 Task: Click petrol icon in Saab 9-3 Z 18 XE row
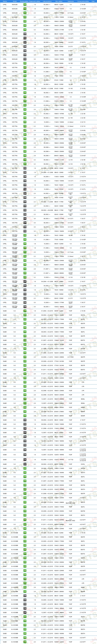[x=25, y=311]
